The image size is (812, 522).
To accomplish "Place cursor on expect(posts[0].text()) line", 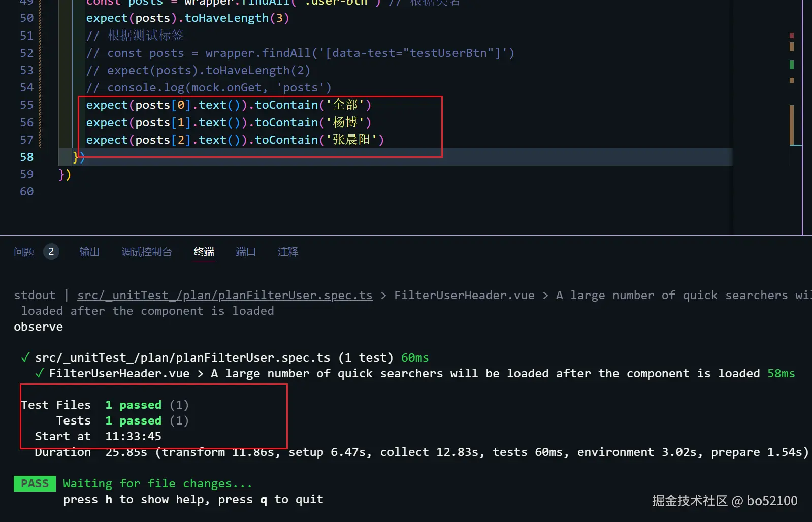I will [x=229, y=105].
